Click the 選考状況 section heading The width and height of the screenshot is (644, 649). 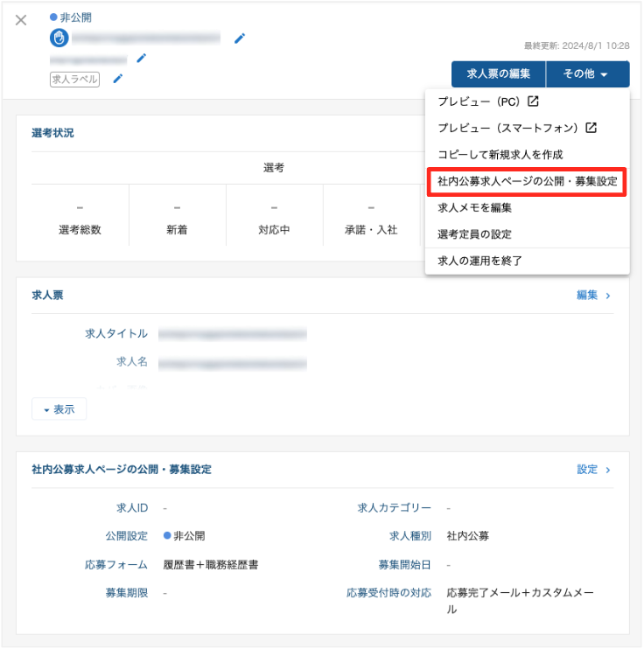(52, 133)
